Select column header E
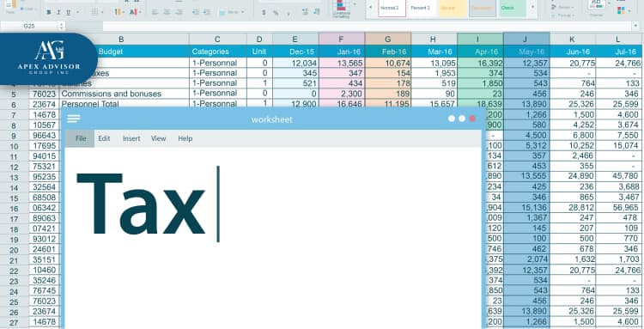This screenshot has width=644, height=329. pos(295,39)
